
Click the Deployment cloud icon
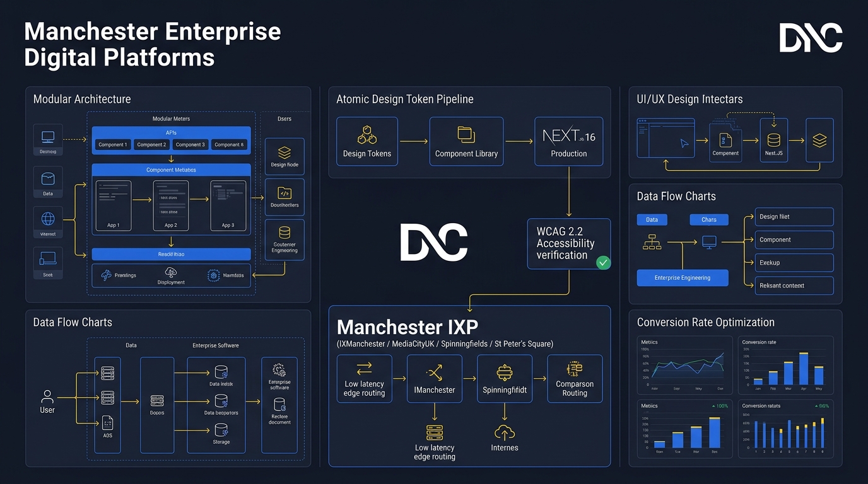pos(171,272)
